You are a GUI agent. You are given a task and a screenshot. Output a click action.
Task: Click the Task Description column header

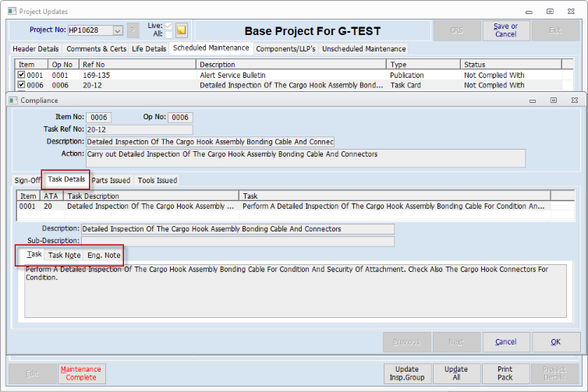pos(151,196)
